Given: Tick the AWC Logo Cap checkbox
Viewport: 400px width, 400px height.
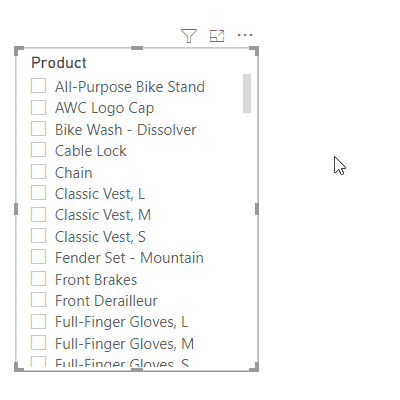Looking at the screenshot, I should click(x=38, y=107).
